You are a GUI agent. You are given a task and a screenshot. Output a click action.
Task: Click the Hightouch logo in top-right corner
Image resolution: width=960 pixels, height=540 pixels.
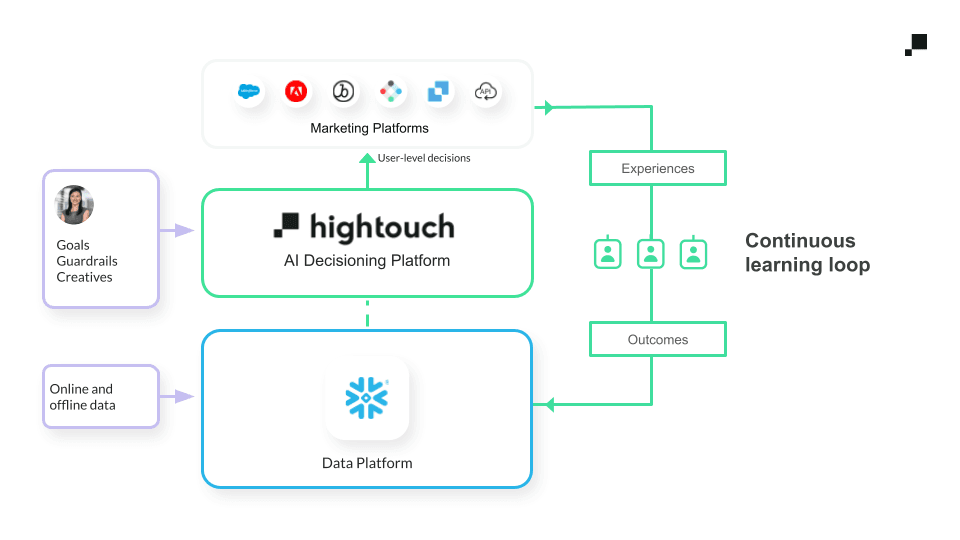tap(916, 45)
